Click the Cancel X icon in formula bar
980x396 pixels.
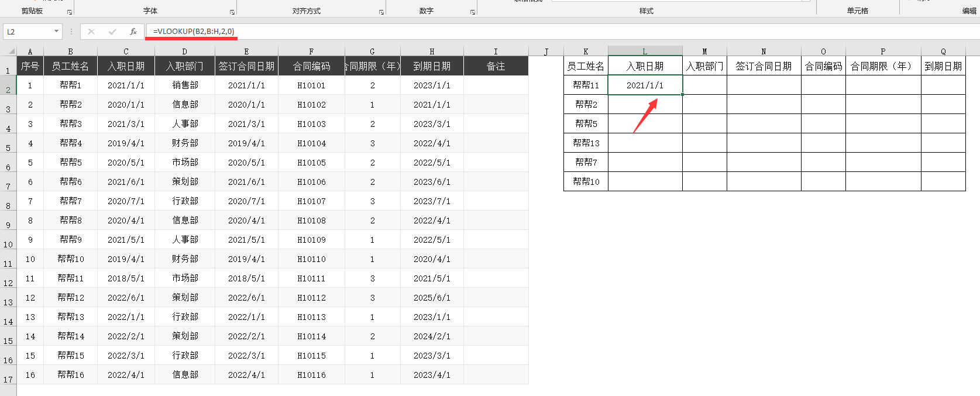click(91, 32)
